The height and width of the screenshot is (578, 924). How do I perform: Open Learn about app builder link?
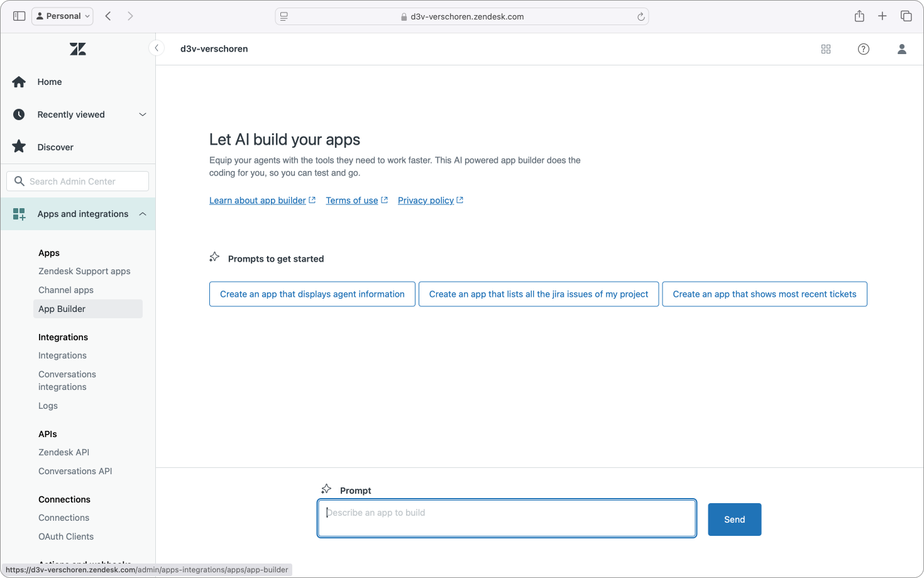tap(258, 200)
